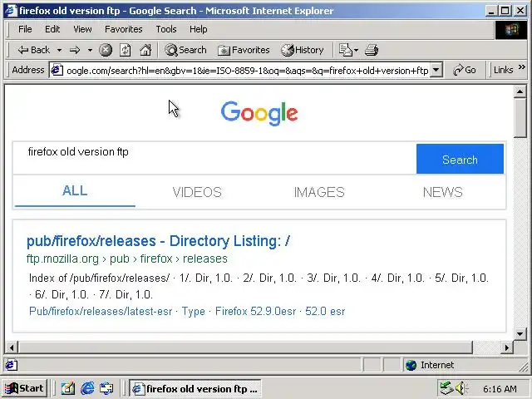Expand the address bar dropdown arrow

pos(436,70)
